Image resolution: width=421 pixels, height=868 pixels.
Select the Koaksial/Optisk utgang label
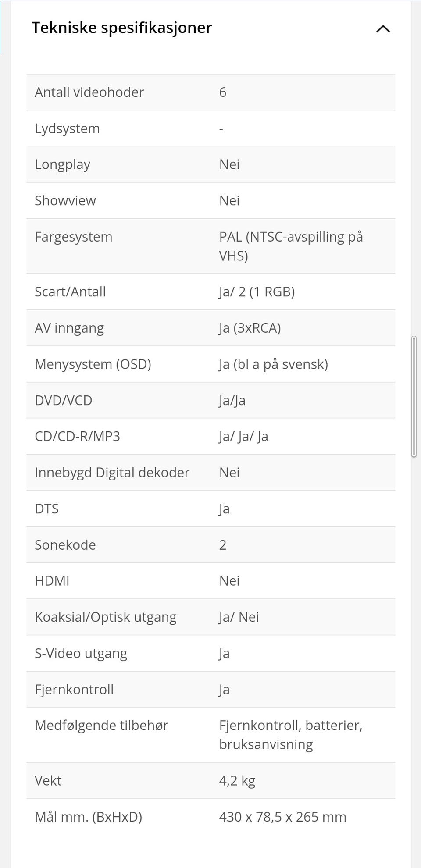[x=105, y=617]
